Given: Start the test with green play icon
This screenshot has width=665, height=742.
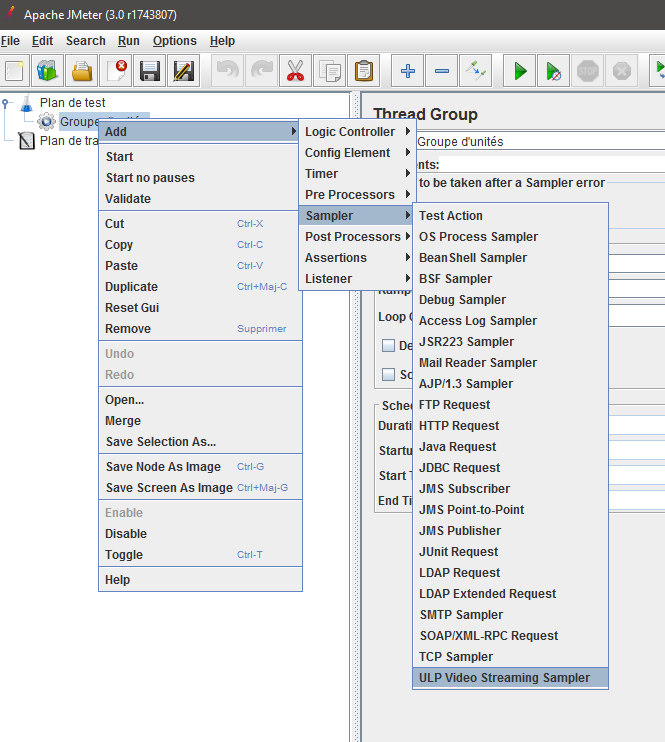Looking at the screenshot, I should click(520, 71).
